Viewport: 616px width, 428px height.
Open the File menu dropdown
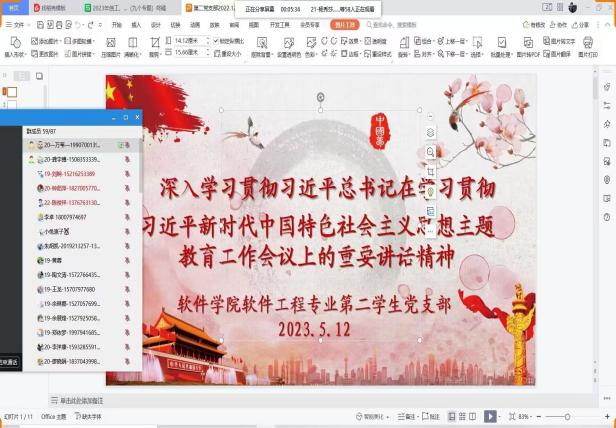19,23
